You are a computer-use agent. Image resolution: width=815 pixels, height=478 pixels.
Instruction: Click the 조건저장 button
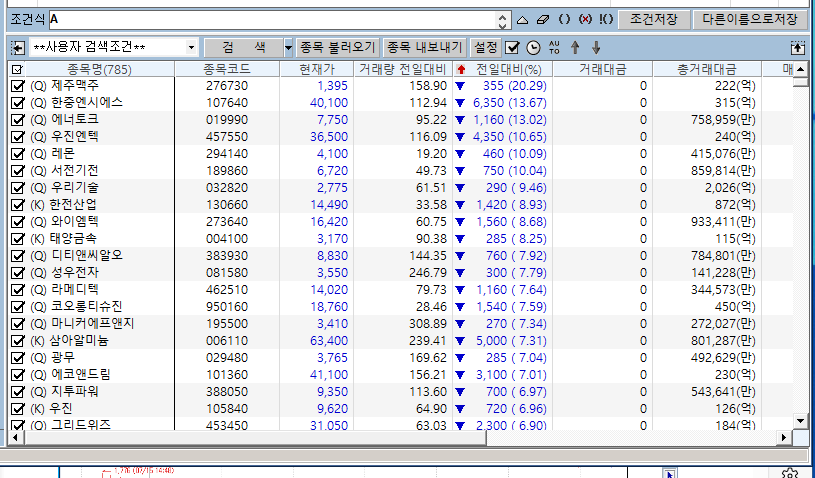[652, 19]
